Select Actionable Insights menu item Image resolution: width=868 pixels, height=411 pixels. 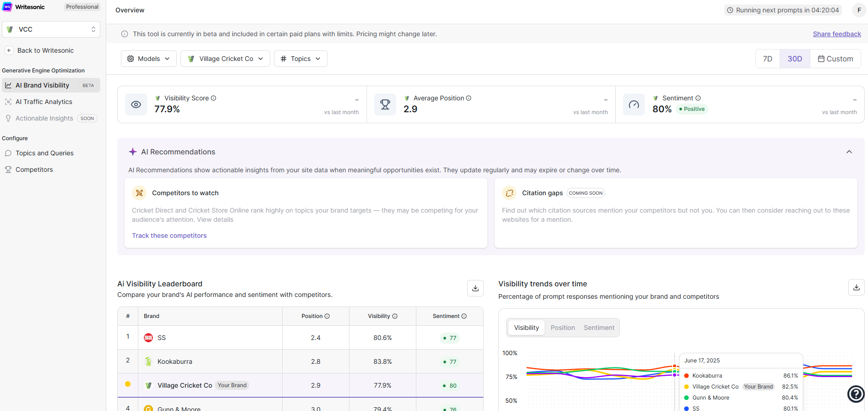click(x=51, y=118)
